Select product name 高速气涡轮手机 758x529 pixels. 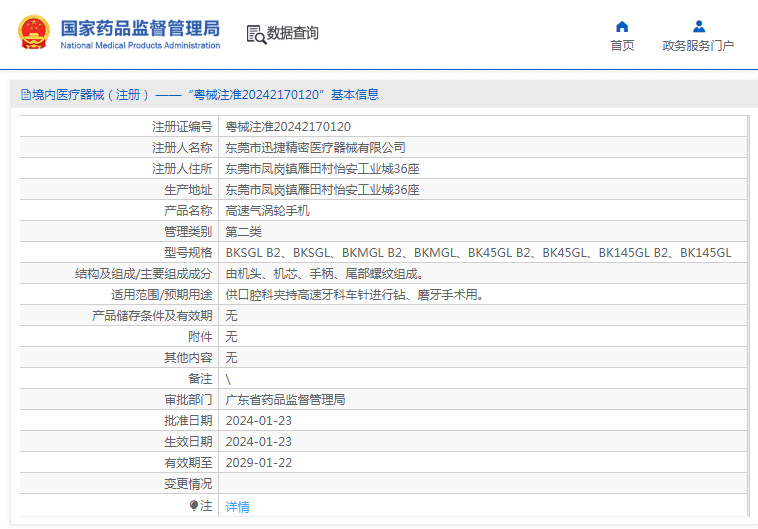(267, 211)
